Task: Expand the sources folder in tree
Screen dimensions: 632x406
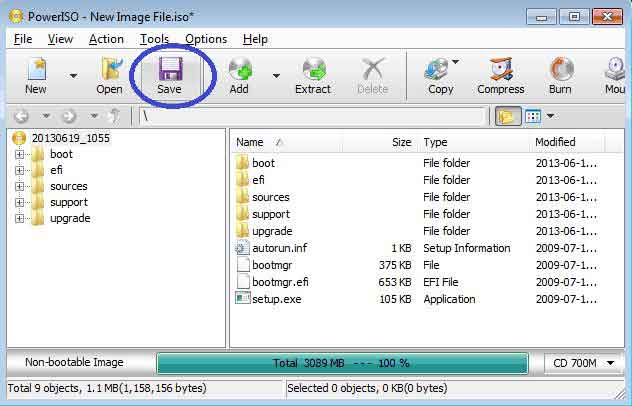Action: tap(19, 187)
